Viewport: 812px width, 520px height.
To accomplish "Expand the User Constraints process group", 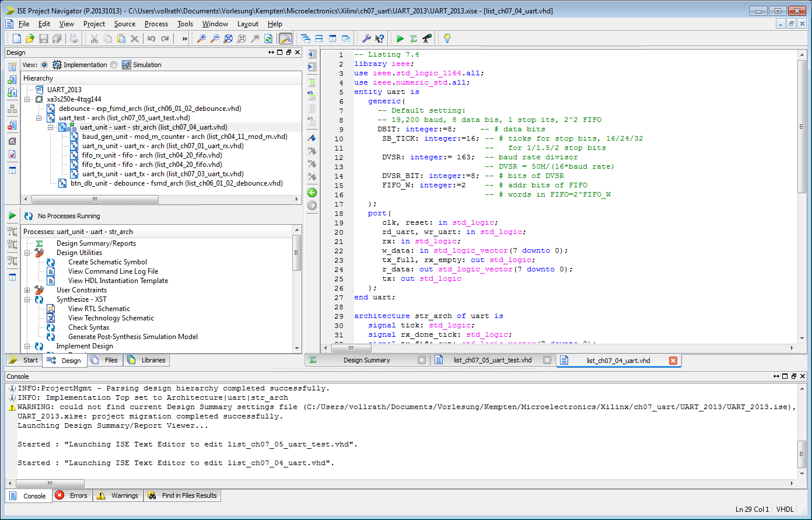I will coord(27,290).
